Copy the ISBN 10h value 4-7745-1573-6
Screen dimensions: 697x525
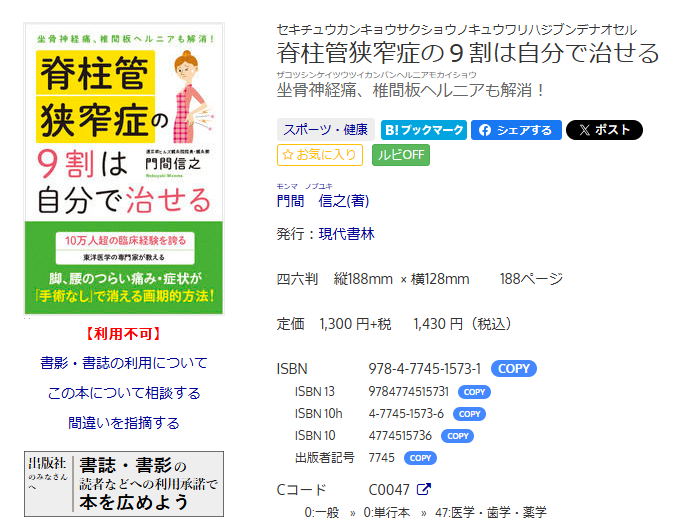pos(469,414)
